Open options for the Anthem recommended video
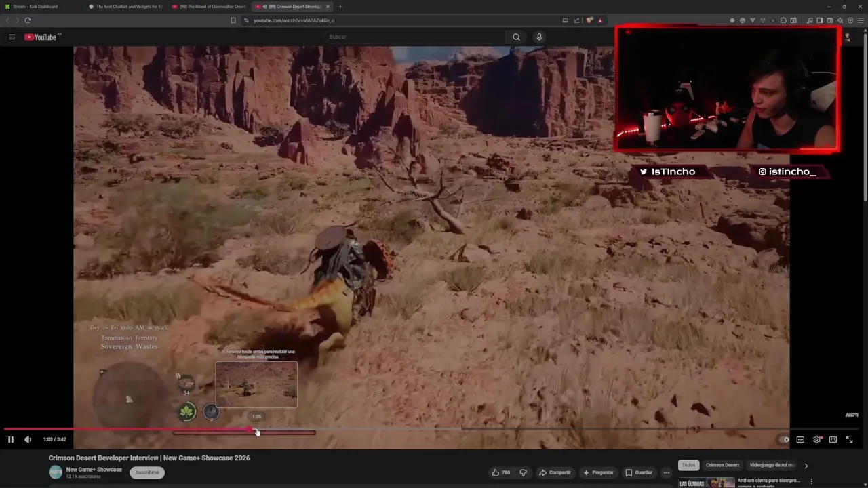The width and height of the screenshot is (868, 488). coord(812,482)
